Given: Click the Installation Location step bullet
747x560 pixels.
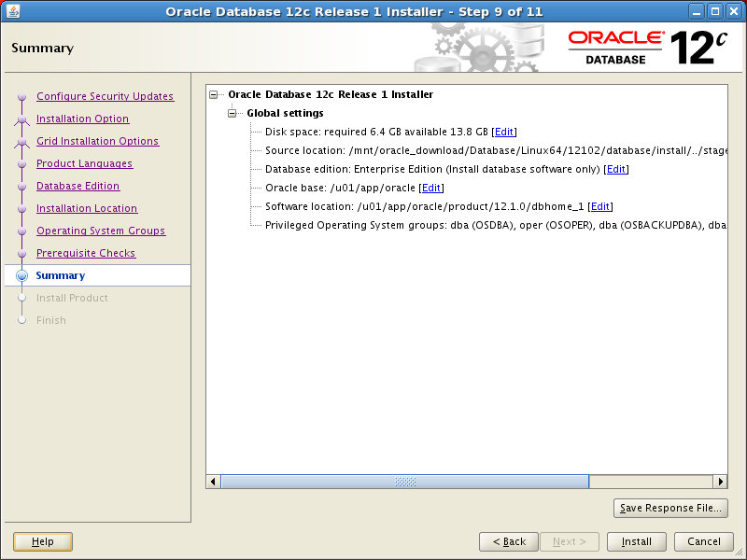Looking at the screenshot, I should tap(21, 208).
